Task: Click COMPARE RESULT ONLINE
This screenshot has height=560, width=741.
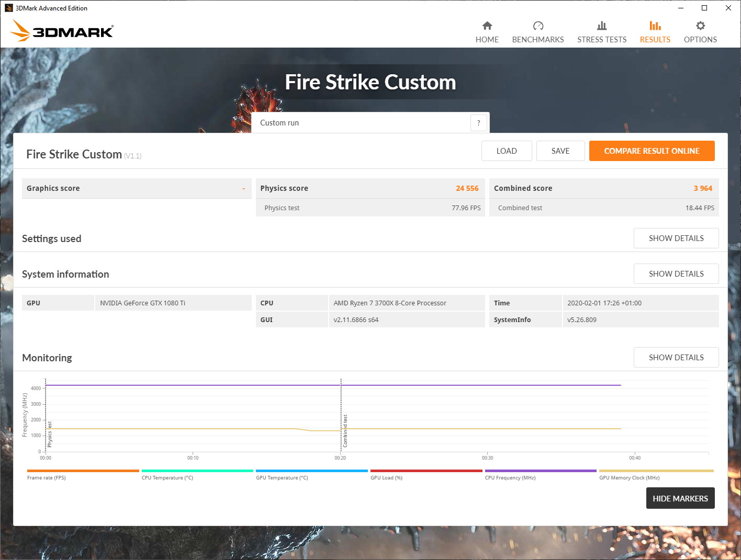Action: (652, 151)
